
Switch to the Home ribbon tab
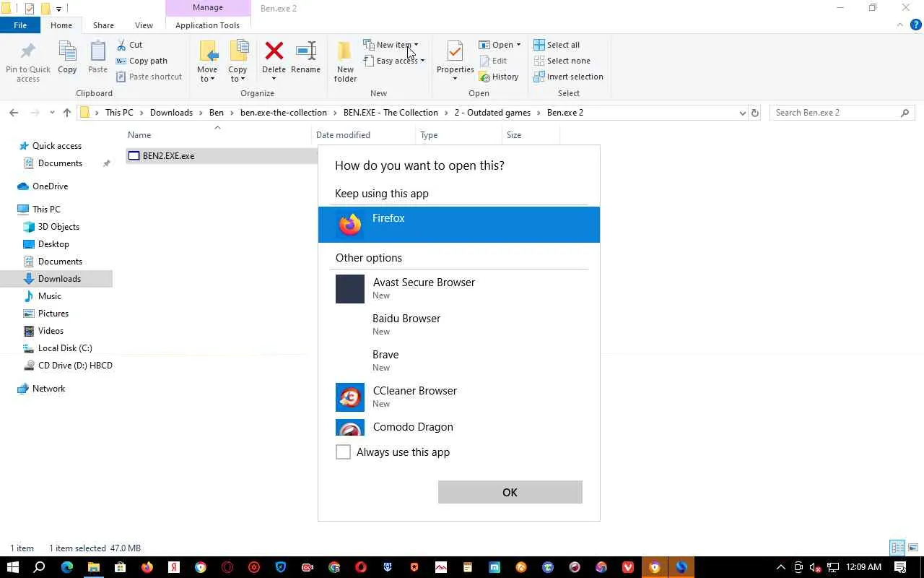[x=61, y=25]
